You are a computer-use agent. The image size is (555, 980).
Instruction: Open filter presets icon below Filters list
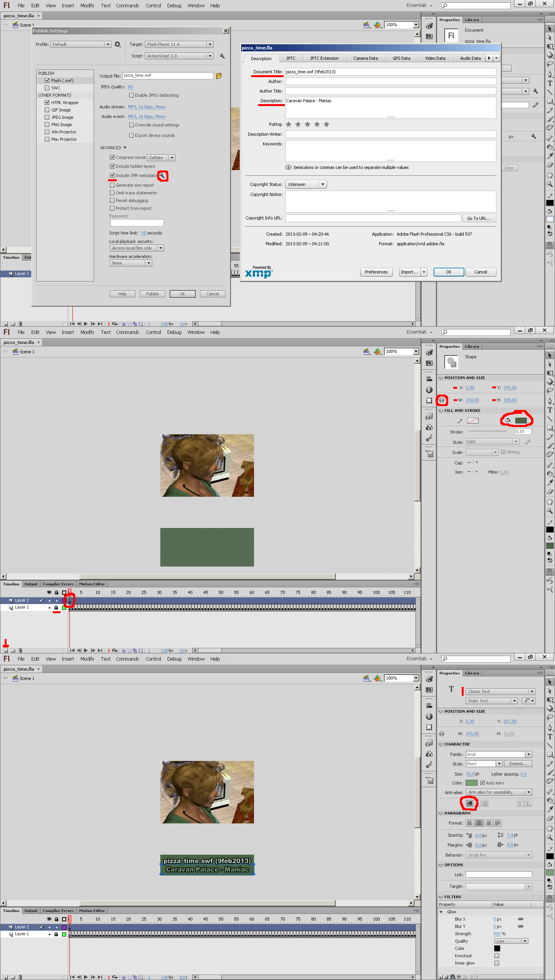[447, 977]
